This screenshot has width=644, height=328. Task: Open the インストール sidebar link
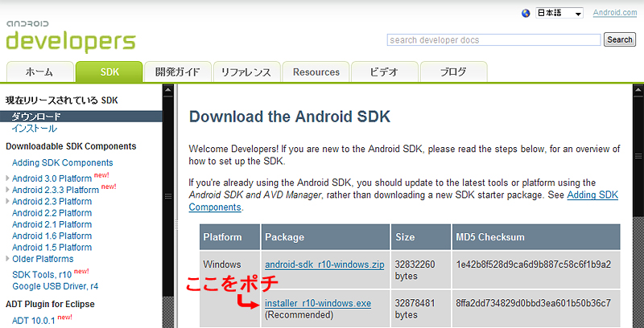point(35,129)
